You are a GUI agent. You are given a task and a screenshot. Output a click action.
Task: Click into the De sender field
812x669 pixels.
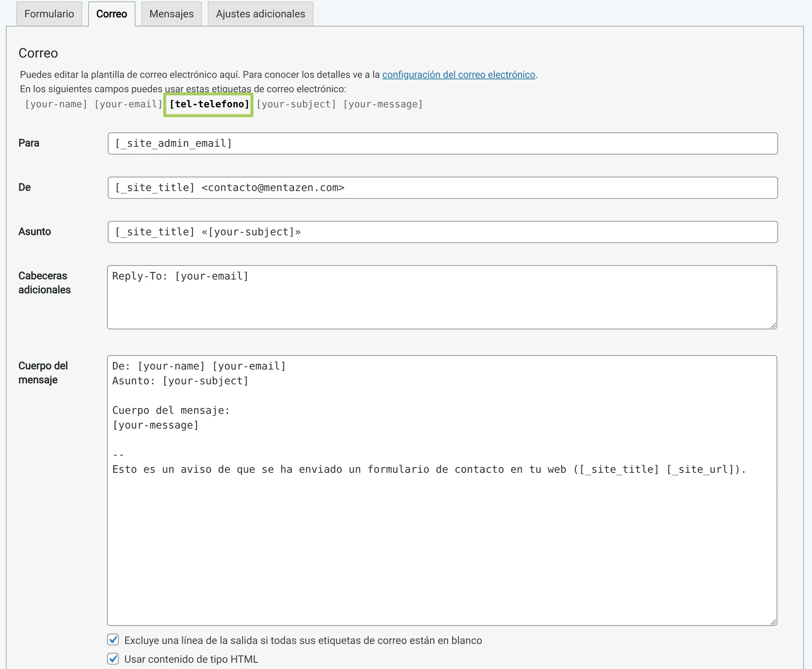pos(442,188)
